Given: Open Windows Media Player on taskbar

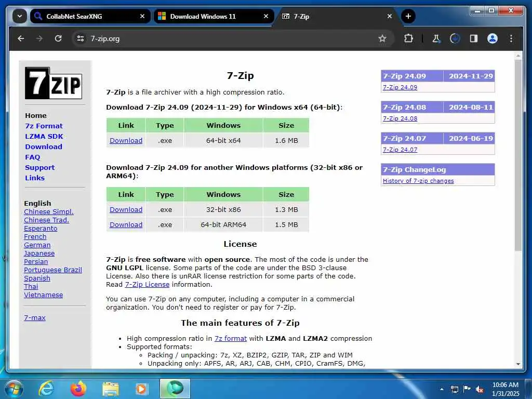Looking at the screenshot, I should 142,389.
